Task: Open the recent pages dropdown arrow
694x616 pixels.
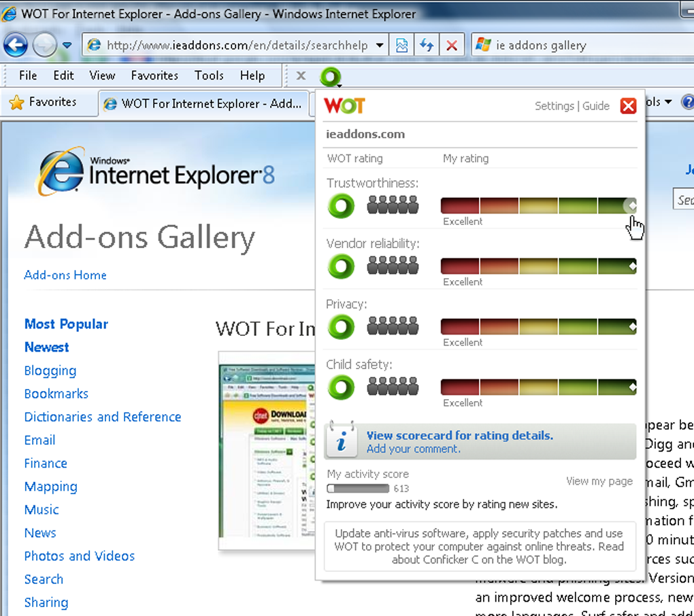Action: coord(67,45)
